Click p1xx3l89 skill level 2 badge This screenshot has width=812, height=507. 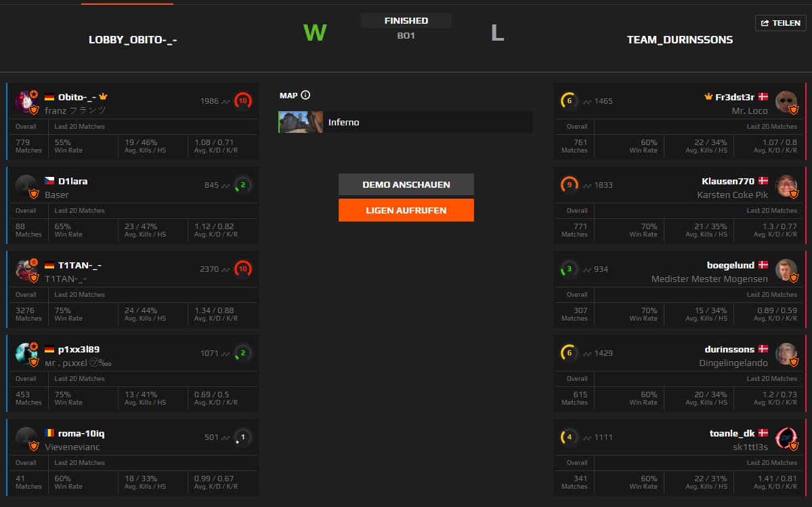coord(243,352)
